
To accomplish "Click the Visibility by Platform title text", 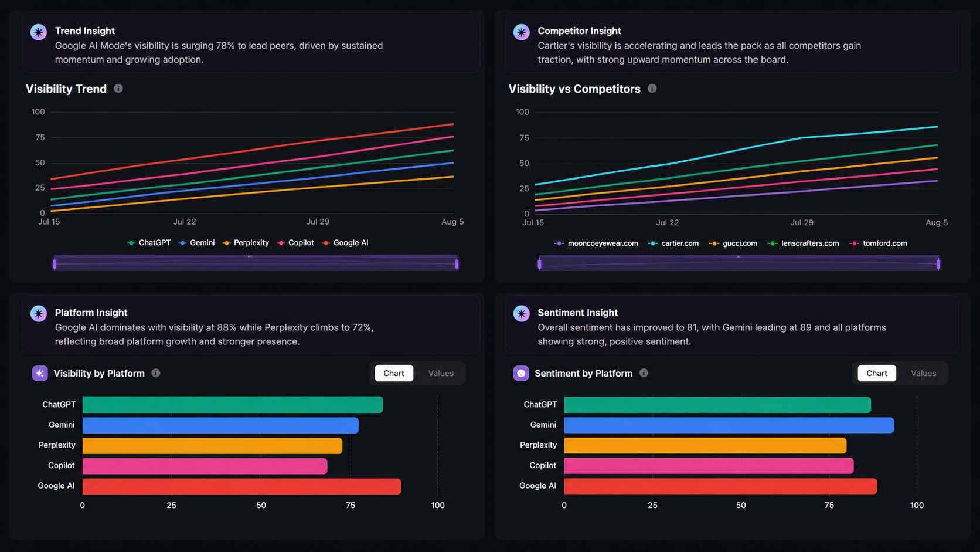I will [99, 373].
